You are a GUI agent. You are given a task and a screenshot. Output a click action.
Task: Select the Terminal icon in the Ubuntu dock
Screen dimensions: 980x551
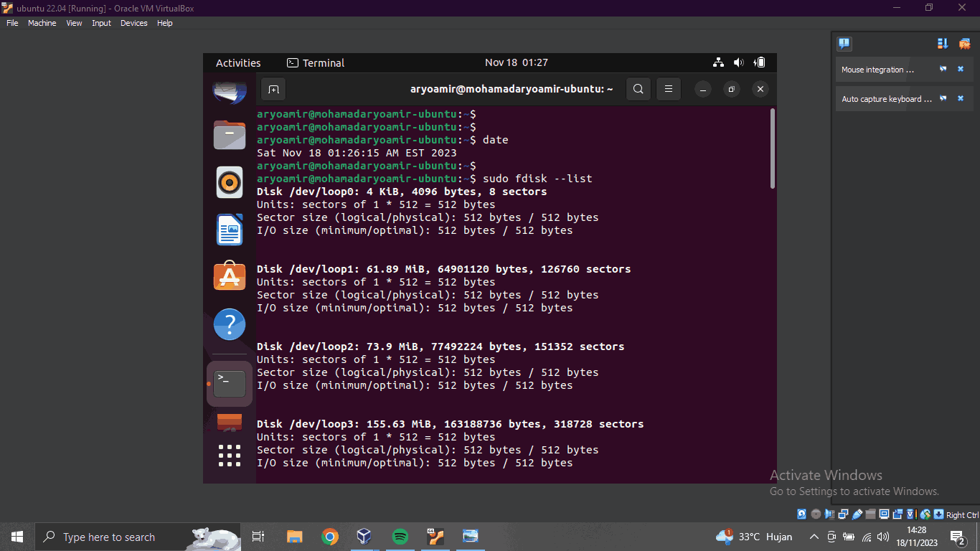pyautogui.click(x=230, y=384)
